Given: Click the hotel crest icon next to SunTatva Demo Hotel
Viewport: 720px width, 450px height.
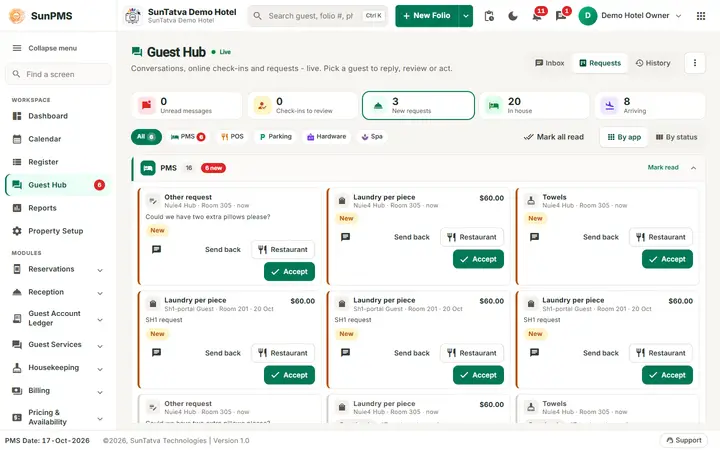Looking at the screenshot, I should click(x=133, y=16).
